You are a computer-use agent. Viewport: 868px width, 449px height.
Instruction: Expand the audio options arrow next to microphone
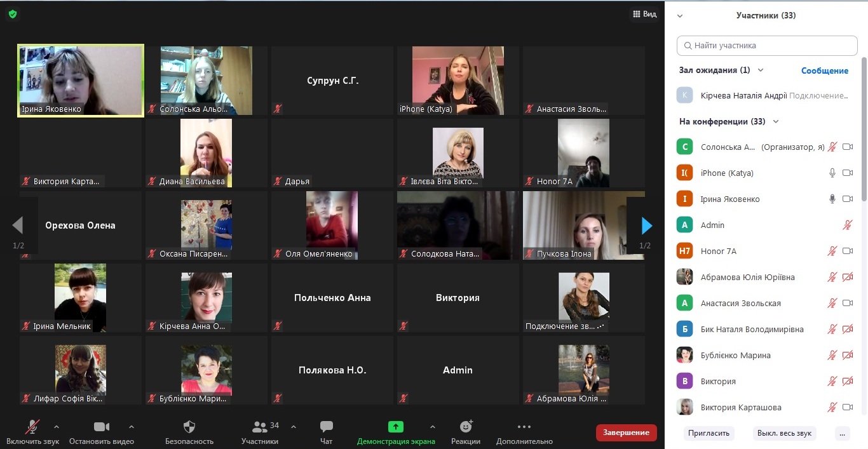click(x=57, y=427)
